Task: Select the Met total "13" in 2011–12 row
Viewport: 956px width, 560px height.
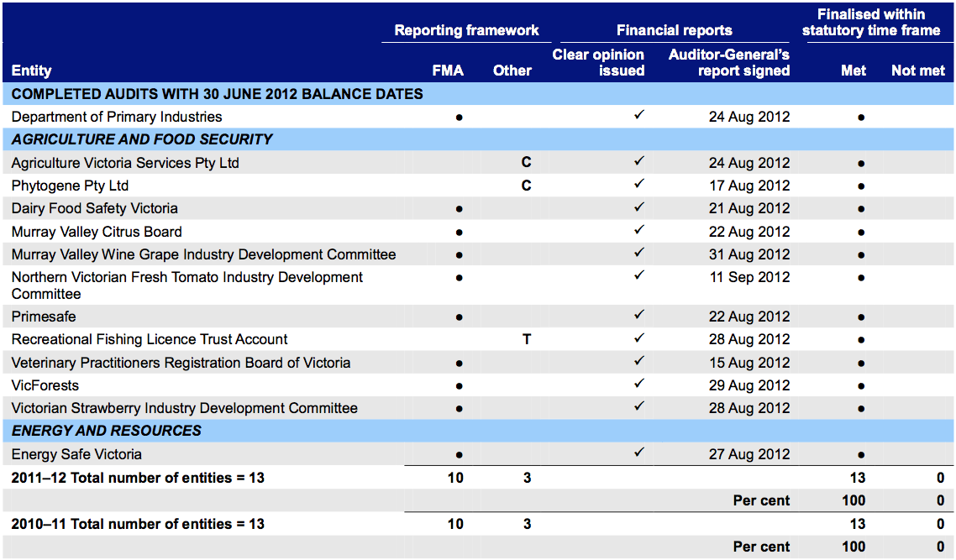Action: 858,479
